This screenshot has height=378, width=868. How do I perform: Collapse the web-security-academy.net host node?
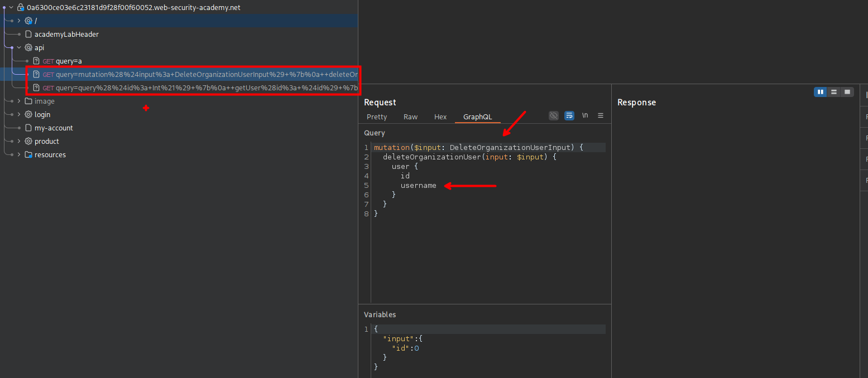(x=11, y=8)
